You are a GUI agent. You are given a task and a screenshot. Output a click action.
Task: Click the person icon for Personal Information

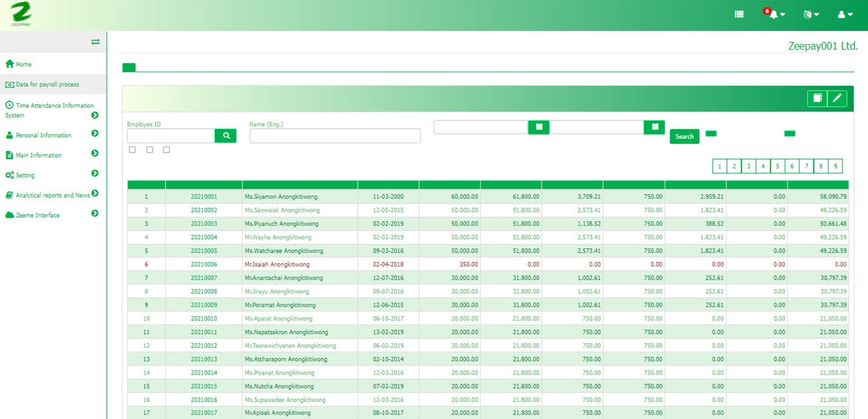point(9,135)
